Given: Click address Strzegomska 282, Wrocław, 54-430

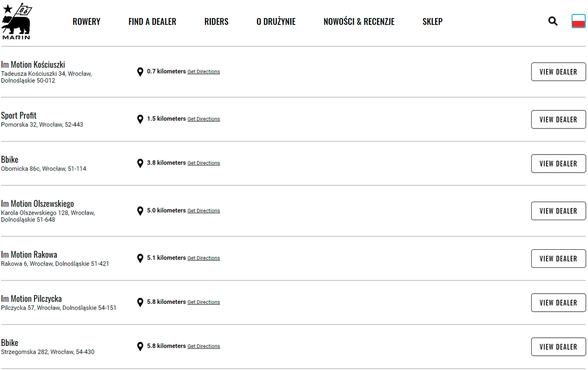Looking at the screenshot, I should 48,352.
